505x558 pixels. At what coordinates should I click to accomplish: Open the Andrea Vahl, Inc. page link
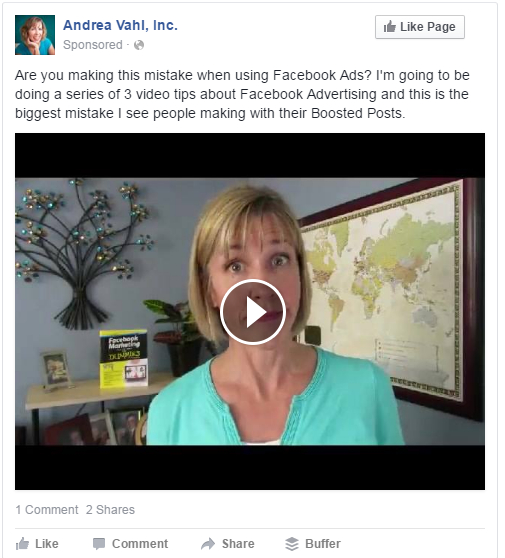coord(120,25)
